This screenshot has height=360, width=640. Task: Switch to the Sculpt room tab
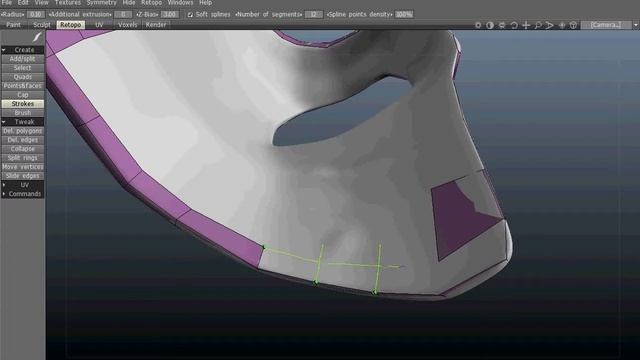pos(42,25)
